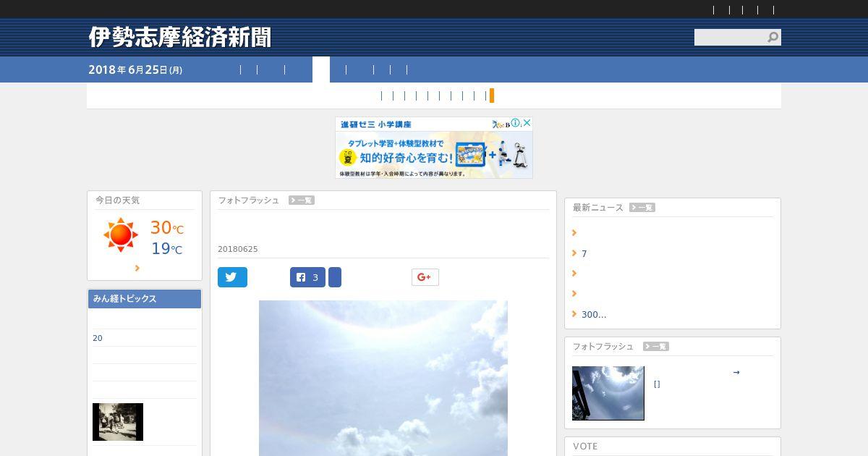This screenshot has height=456, width=868.
Task: Open the 進研ゼミ小学講座 ad banner
Action: [434, 148]
